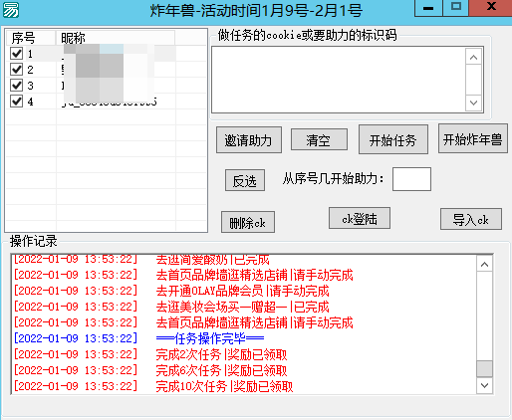
Task: Select log line 去开通OLAY品牌会员
Action: click(242, 291)
